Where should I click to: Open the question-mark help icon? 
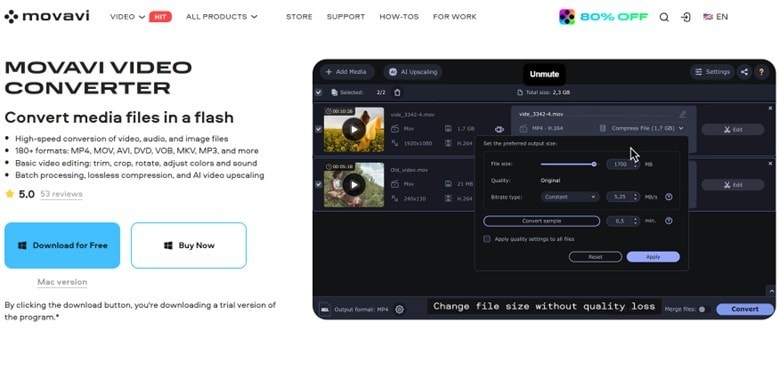[x=762, y=72]
